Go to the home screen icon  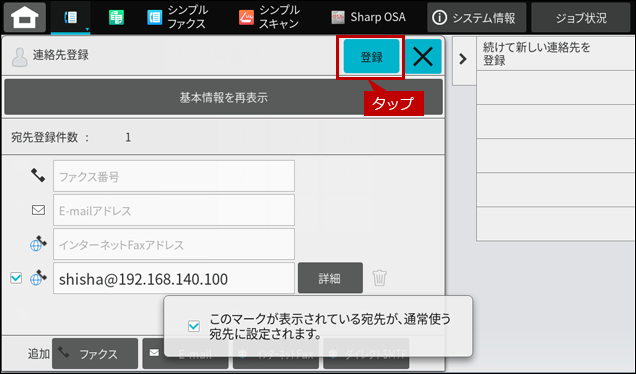[x=25, y=17]
